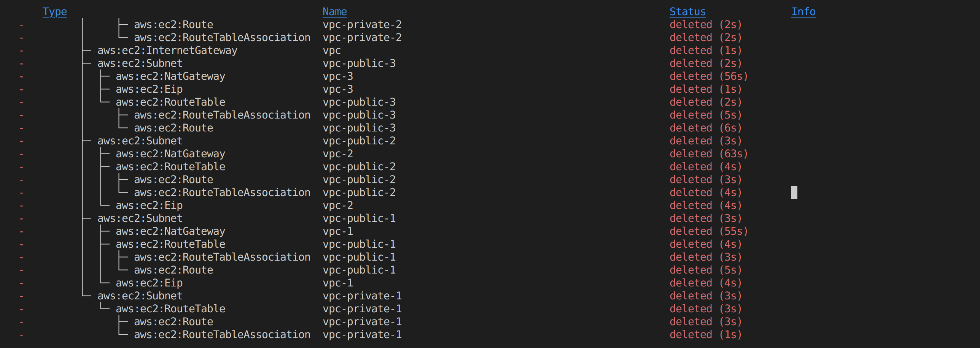Image resolution: width=980 pixels, height=348 pixels.
Task: Click the resource name "vpc" beside InternetGateway
Action: point(331,51)
